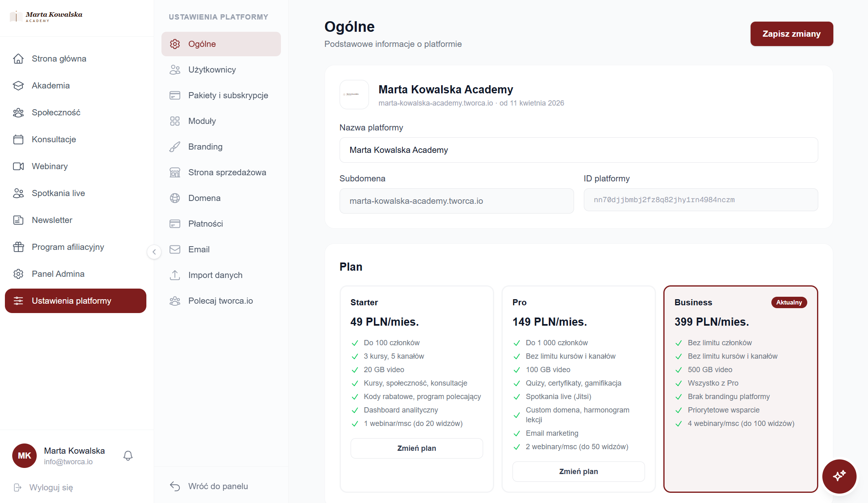This screenshot has height=503, width=868.
Task: Save changes with Zapisz zmiany
Action: click(x=791, y=34)
